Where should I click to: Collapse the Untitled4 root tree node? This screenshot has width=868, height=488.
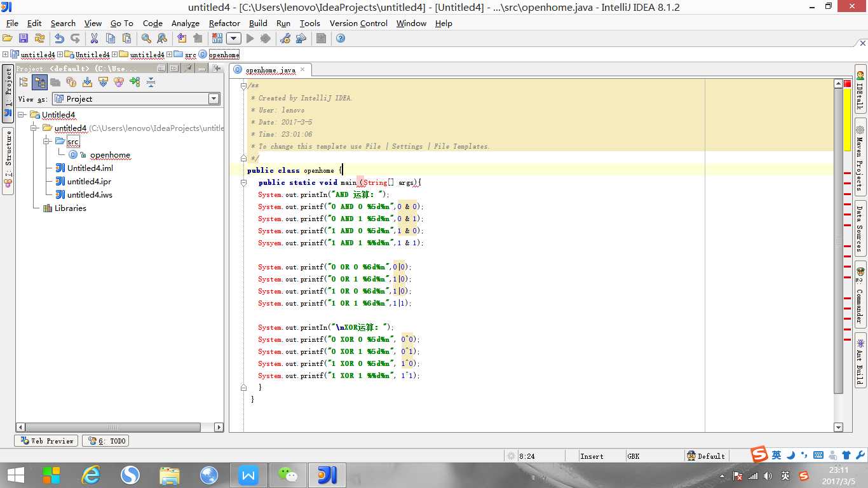tap(21, 115)
